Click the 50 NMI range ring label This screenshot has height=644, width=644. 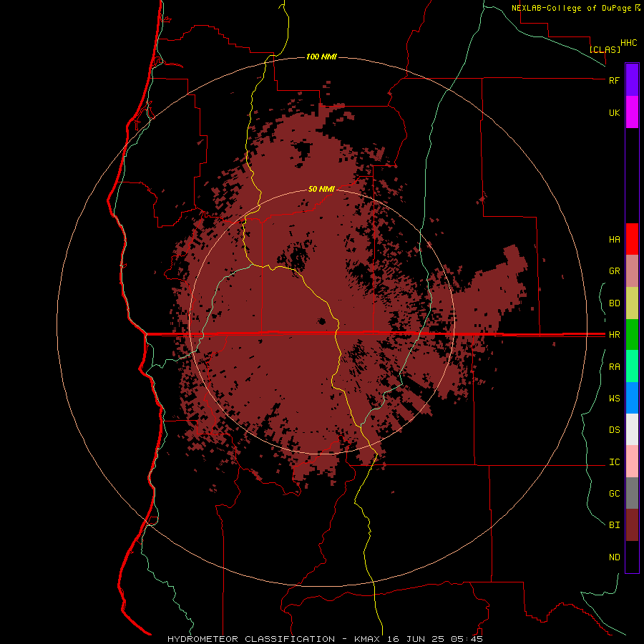321,189
